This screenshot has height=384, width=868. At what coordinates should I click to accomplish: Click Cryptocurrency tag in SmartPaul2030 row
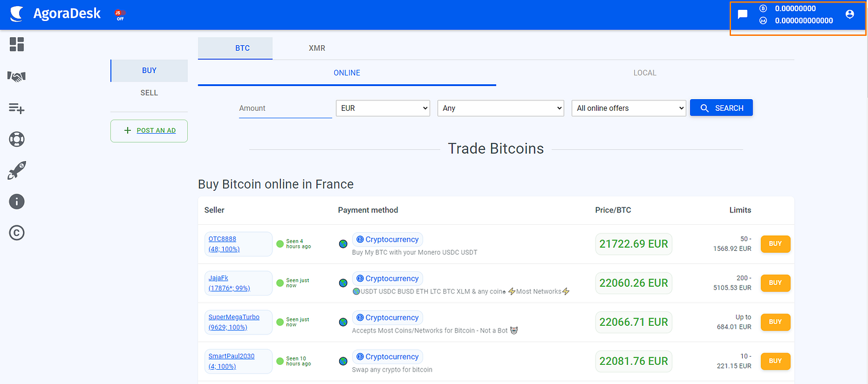(387, 357)
